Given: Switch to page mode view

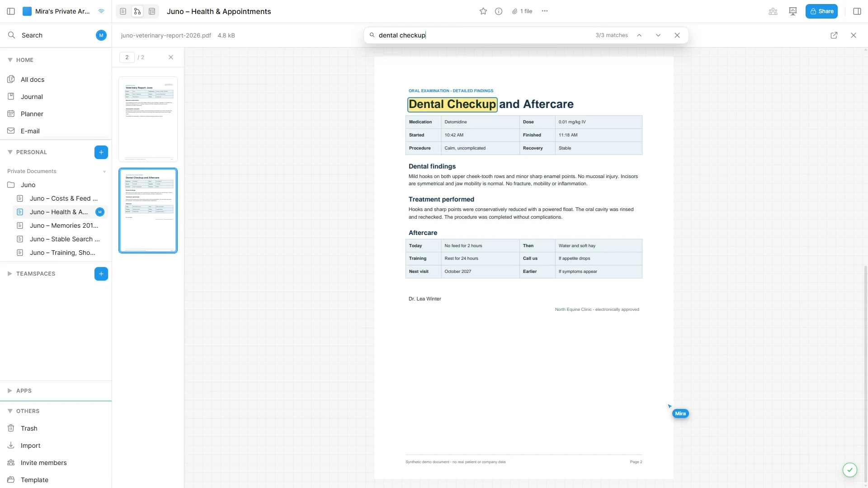Looking at the screenshot, I should click(x=123, y=11).
